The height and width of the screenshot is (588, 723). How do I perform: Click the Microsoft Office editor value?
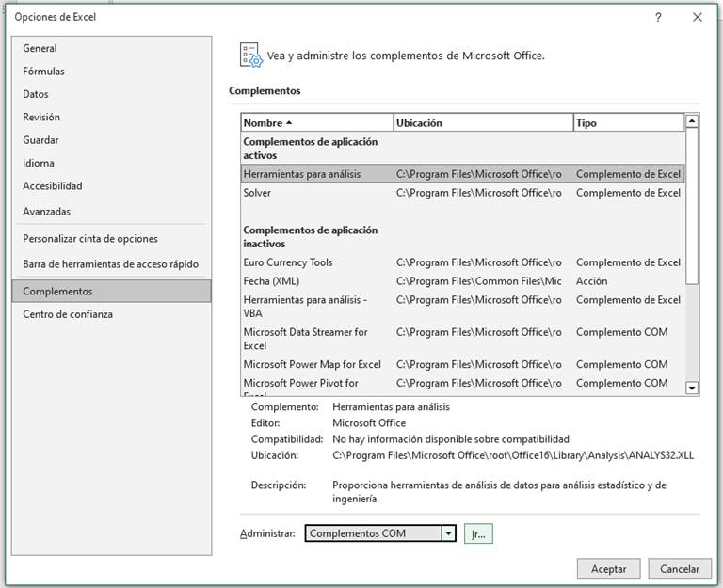tap(369, 423)
